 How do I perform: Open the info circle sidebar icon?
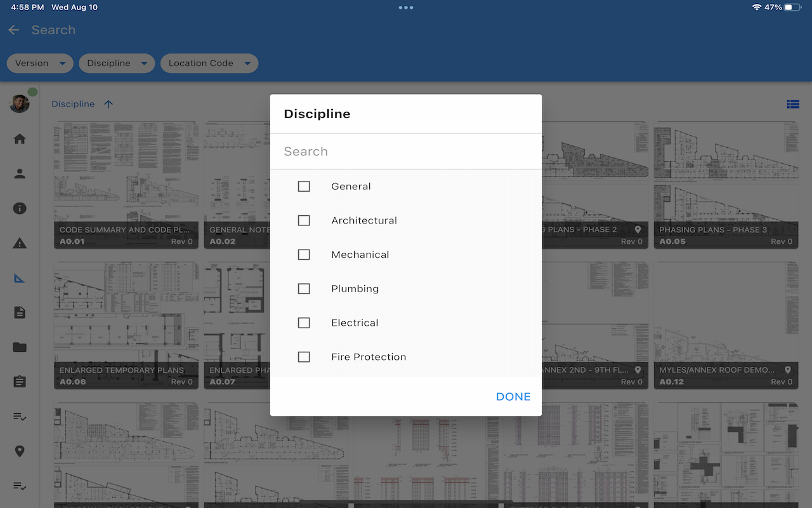click(20, 208)
